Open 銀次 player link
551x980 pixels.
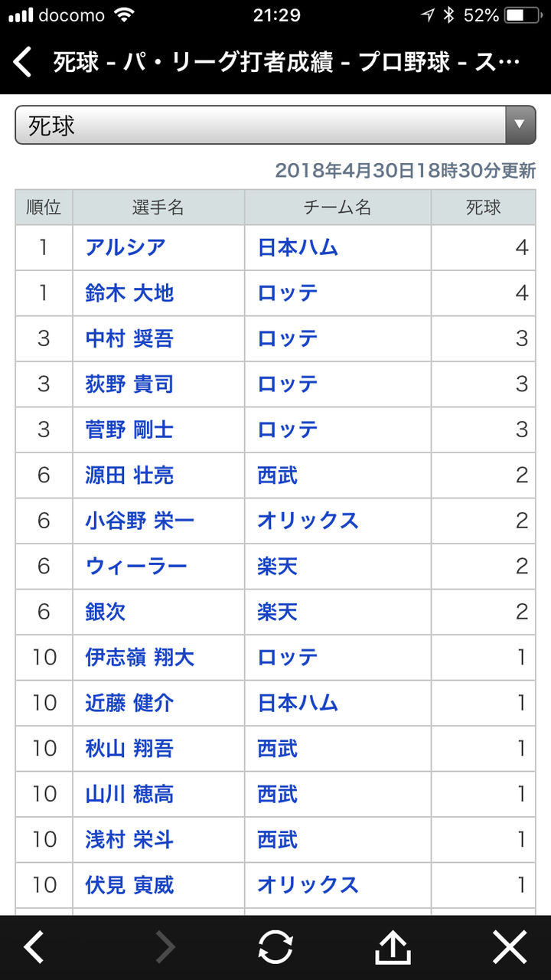click(x=106, y=612)
